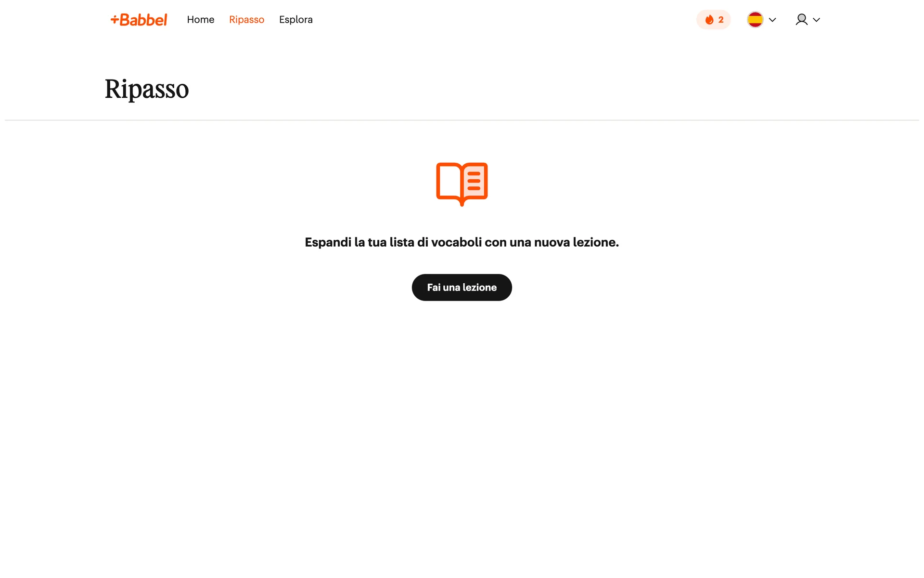Image resolution: width=924 pixels, height=578 pixels.
Task: Expand the profile menu chevron
Action: point(816,20)
